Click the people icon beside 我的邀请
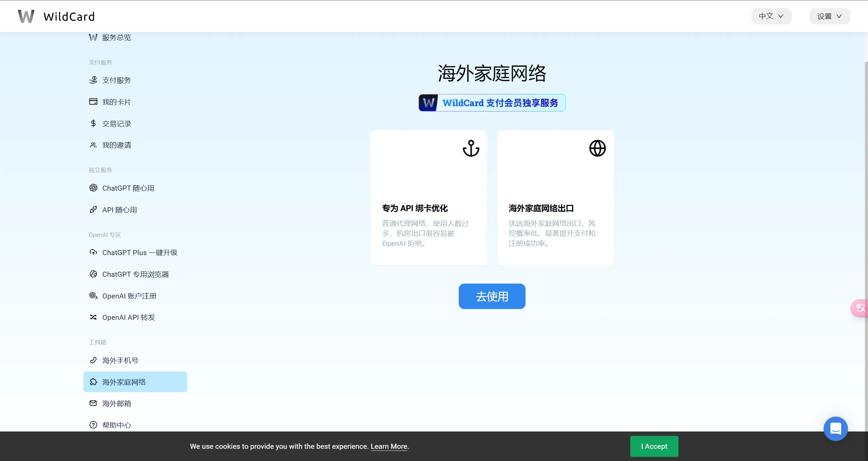This screenshot has width=868, height=461. (93, 145)
